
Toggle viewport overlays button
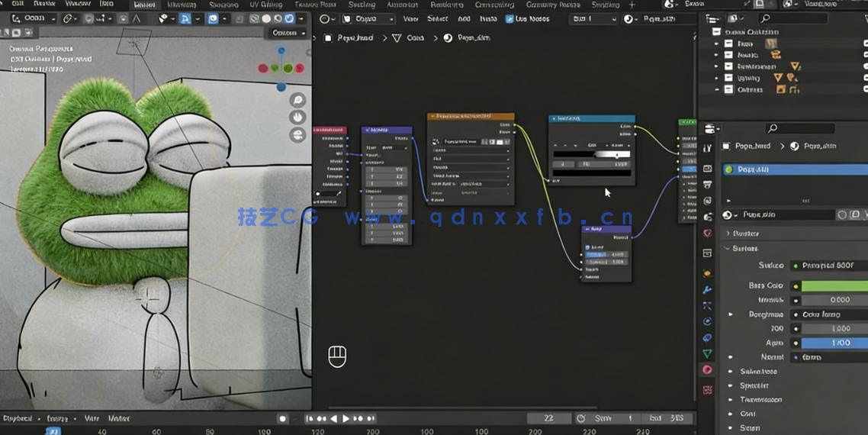(213, 19)
